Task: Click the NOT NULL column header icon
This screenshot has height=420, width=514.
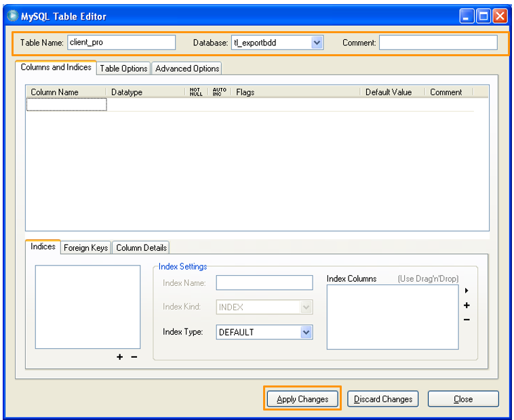Action: pyautogui.click(x=196, y=92)
